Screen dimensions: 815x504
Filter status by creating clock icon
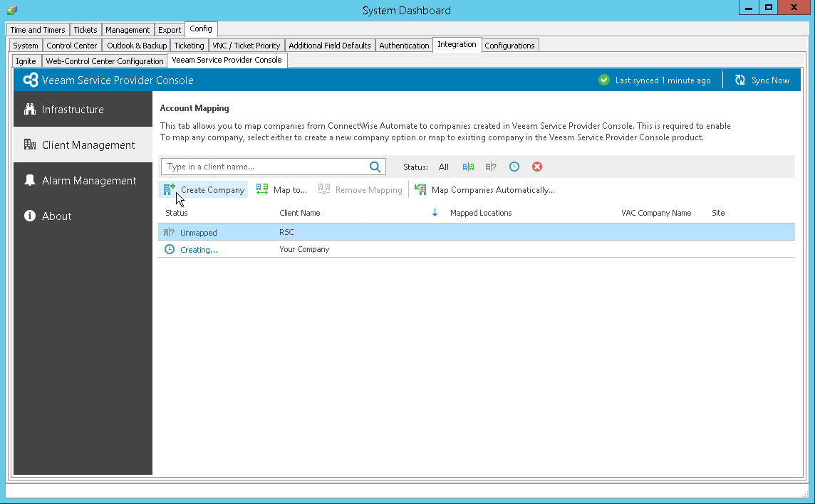click(x=514, y=167)
